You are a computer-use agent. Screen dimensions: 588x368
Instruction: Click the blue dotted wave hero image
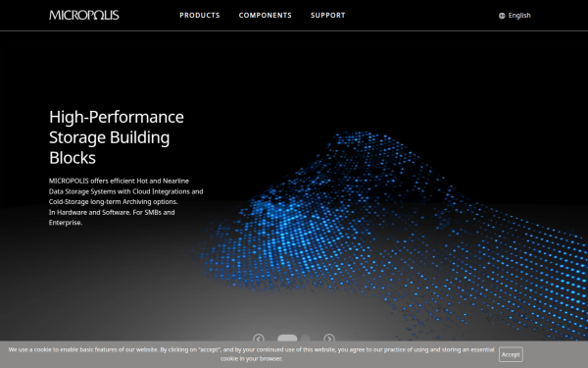point(390,237)
